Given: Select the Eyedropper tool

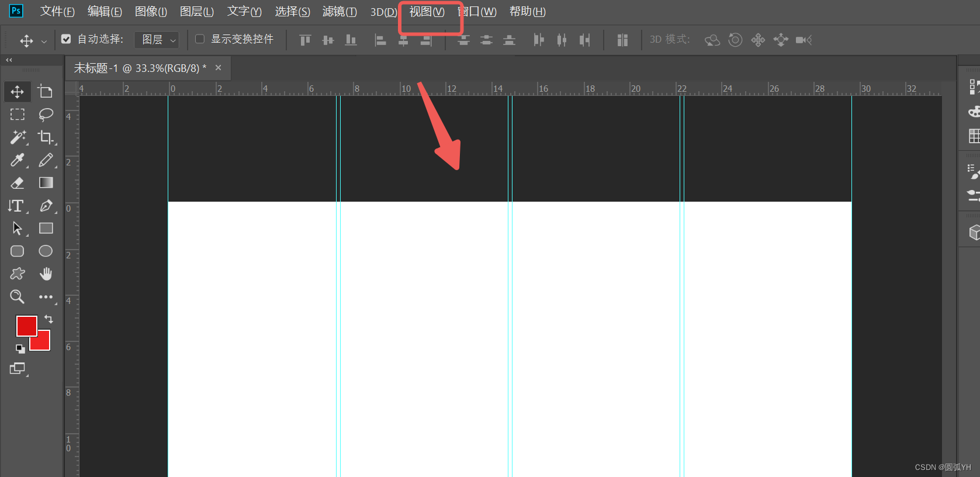Looking at the screenshot, I should (18, 160).
